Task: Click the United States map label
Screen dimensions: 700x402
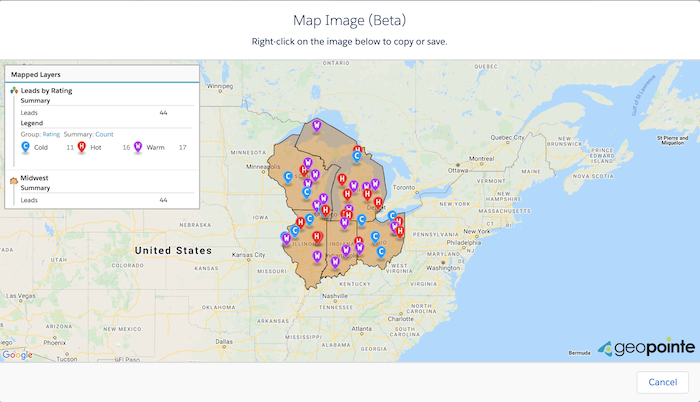Action: click(x=173, y=251)
